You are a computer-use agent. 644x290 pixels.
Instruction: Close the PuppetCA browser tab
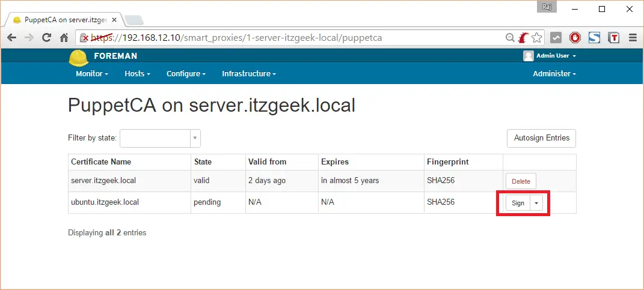pos(114,20)
